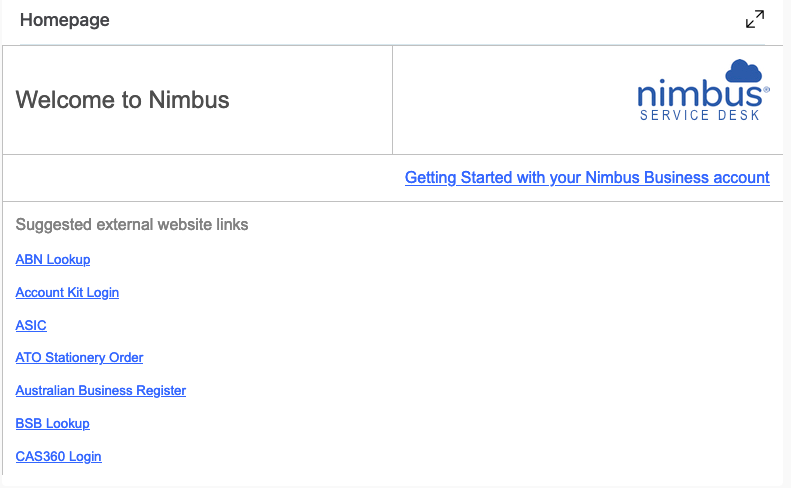Image resolution: width=791 pixels, height=488 pixels.
Task: Click blank space left of Getting Started link
Action: point(200,178)
